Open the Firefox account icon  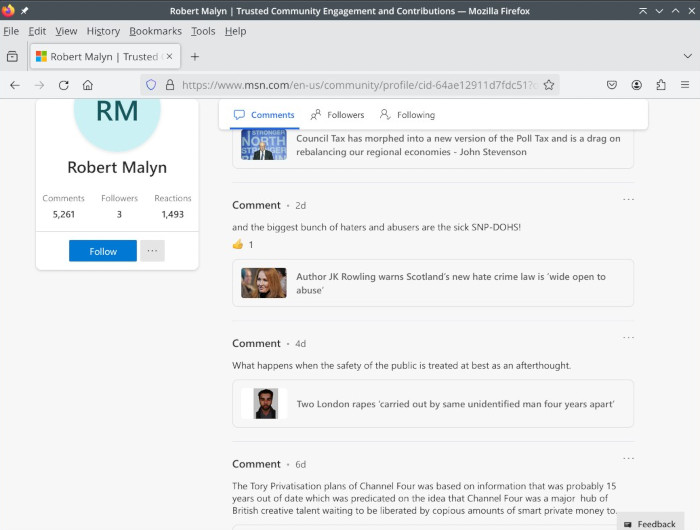pyautogui.click(x=636, y=85)
